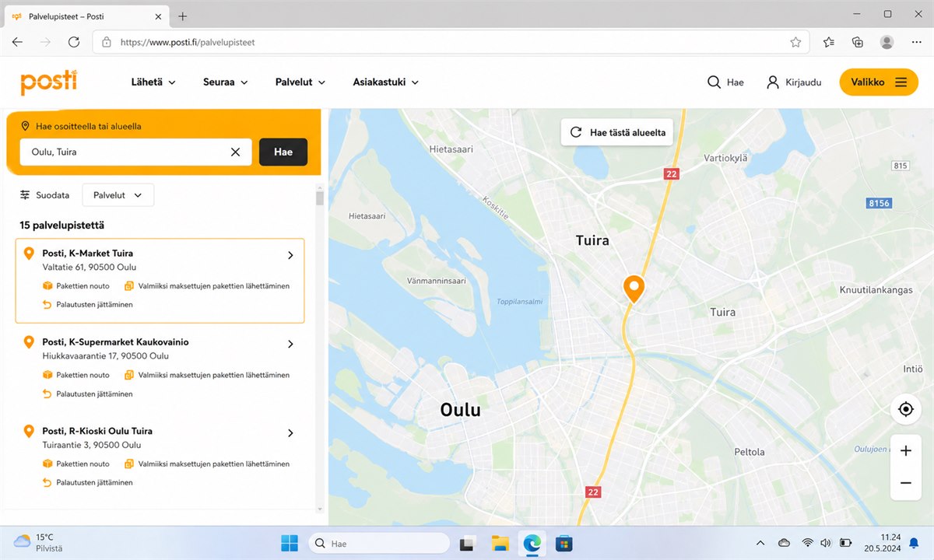Center the map on my location
The width and height of the screenshot is (934, 560).
(905, 409)
